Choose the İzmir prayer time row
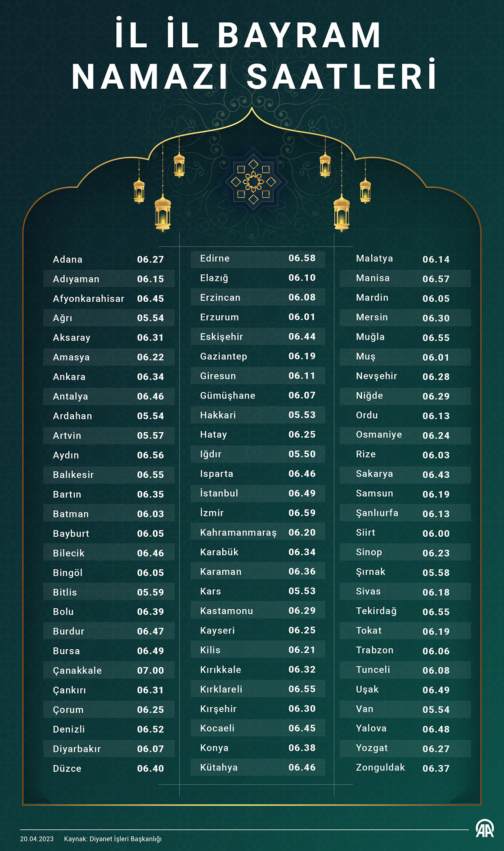The width and height of the screenshot is (504, 851). pos(257,513)
